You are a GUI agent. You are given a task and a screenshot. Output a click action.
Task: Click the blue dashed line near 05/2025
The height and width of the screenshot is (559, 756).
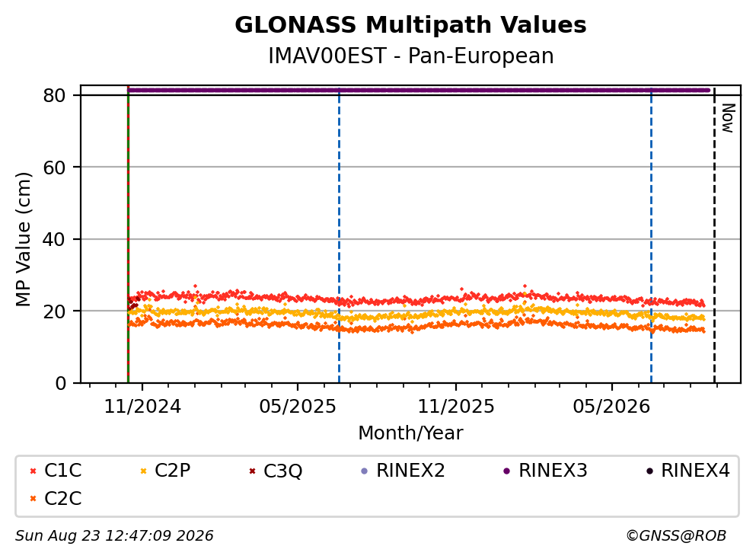[339, 236]
